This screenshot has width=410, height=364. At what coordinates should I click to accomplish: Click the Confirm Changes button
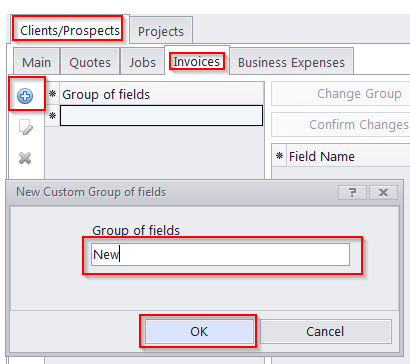coord(341,125)
